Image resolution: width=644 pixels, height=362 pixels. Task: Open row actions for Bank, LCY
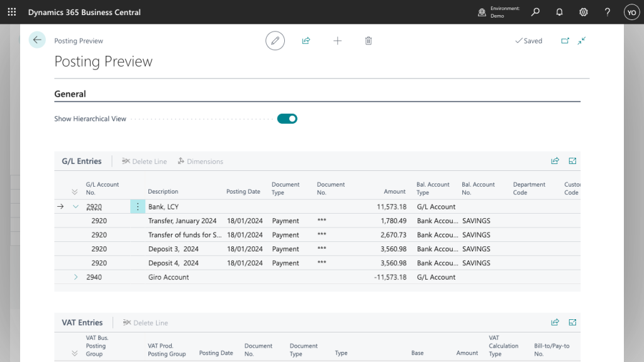(138, 206)
